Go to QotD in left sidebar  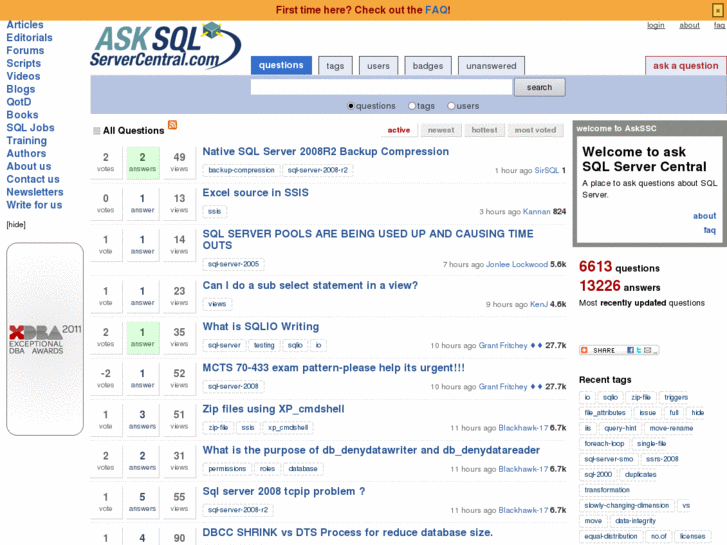point(19,102)
